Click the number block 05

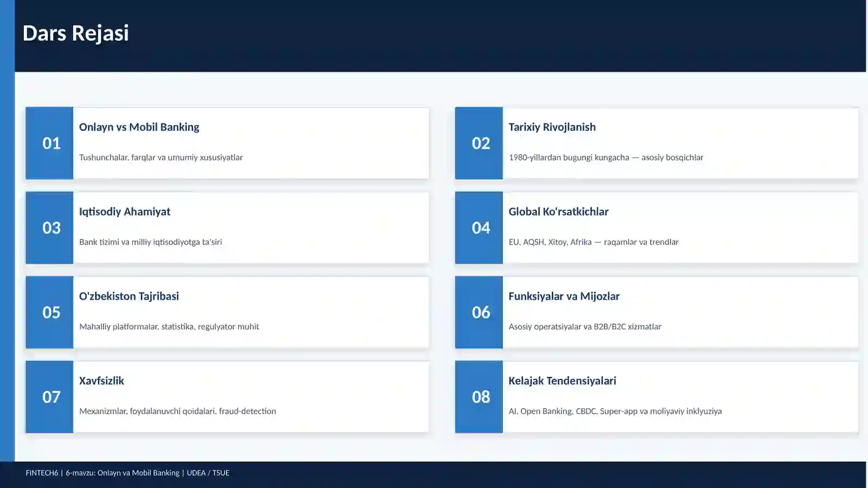pos(49,313)
